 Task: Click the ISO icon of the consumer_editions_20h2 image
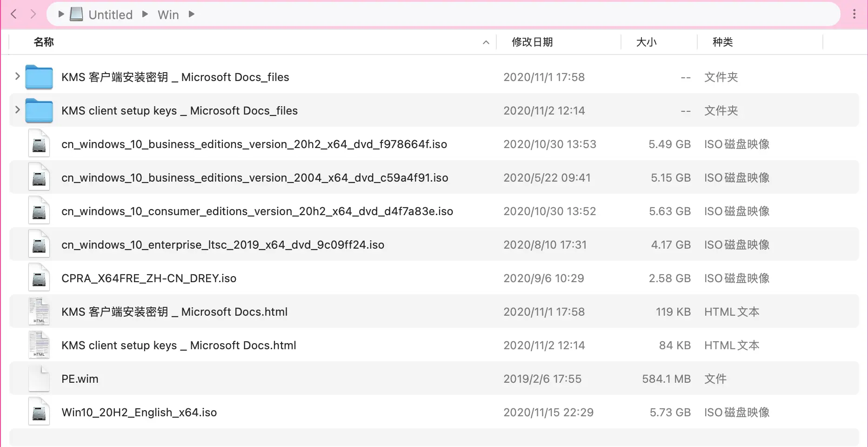(x=39, y=210)
